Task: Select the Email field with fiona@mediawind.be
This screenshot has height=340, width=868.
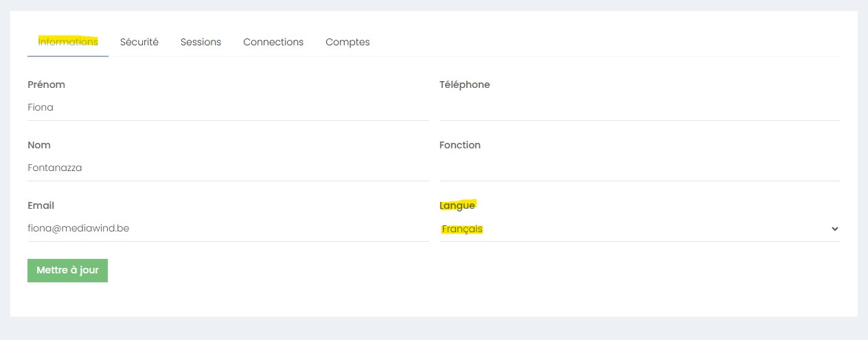Action: point(228,229)
